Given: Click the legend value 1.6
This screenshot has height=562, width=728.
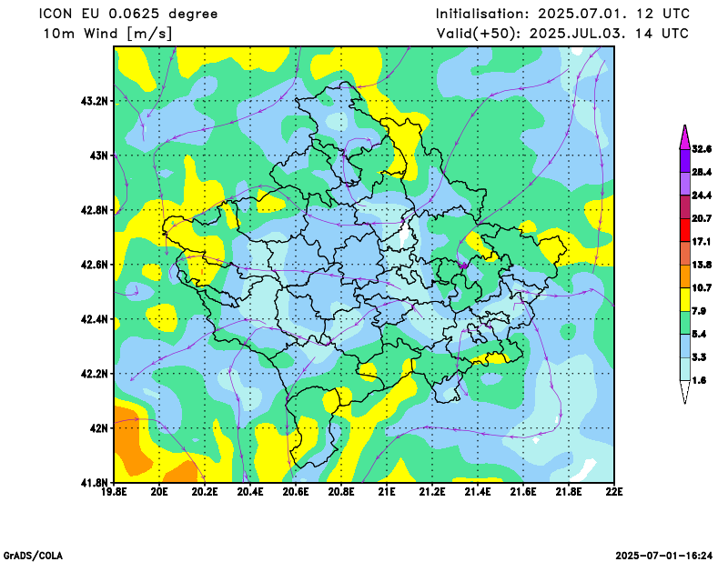Looking at the screenshot, I should [699, 380].
